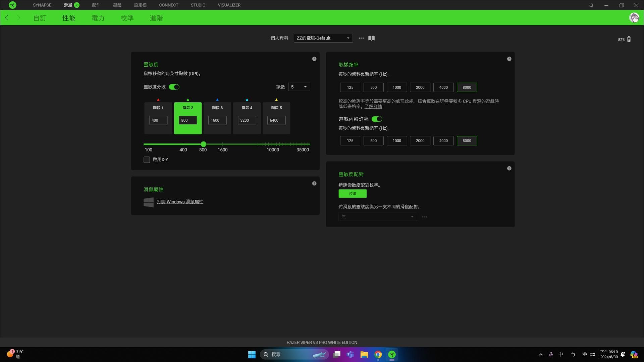
Task: Open Razer Synapse from the taskbar icon
Action: 392,354
